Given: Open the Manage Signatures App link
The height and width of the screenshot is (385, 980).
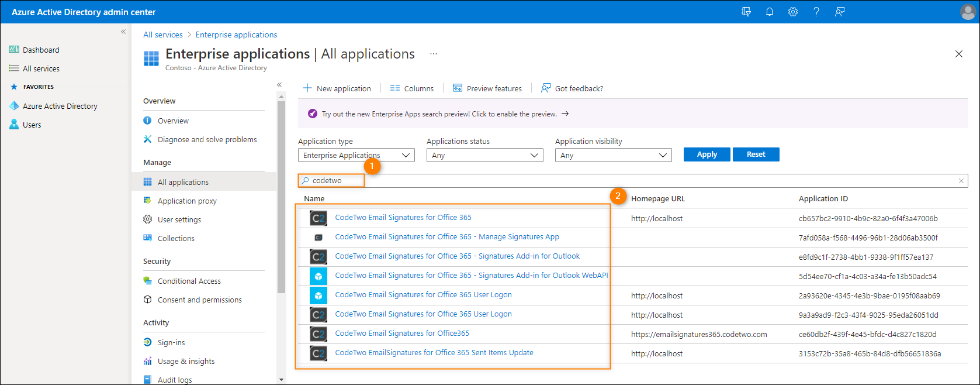Looking at the screenshot, I should click(447, 236).
